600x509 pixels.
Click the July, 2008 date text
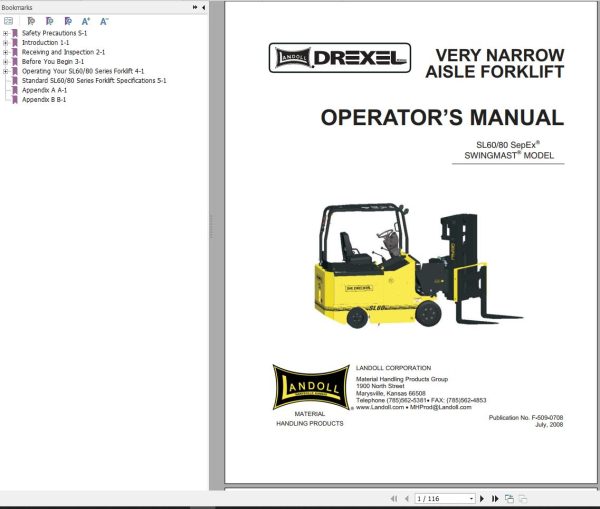click(549, 424)
